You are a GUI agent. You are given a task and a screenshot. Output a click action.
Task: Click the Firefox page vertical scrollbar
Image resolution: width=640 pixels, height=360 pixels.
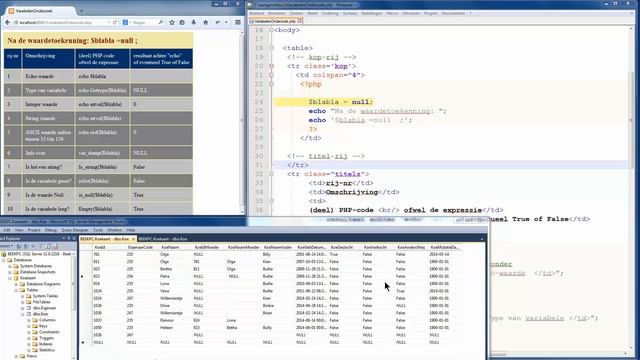pos(242,120)
